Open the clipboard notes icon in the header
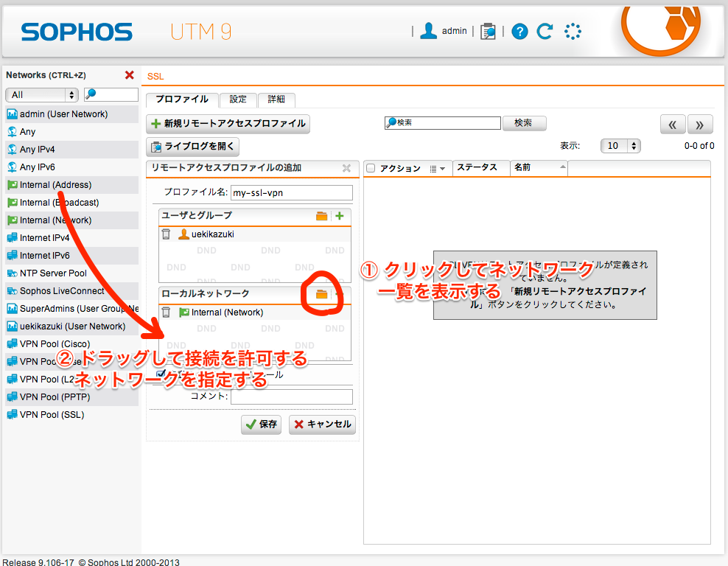 click(488, 31)
